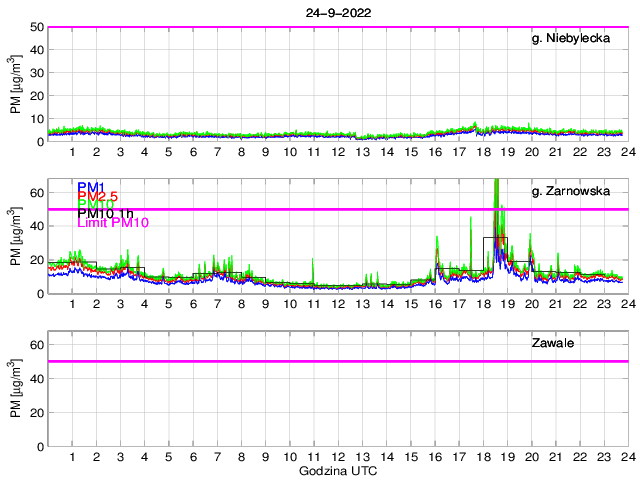Click the Godzina UTC axis label
Viewport: 640px width, 480px height.
coord(337,470)
